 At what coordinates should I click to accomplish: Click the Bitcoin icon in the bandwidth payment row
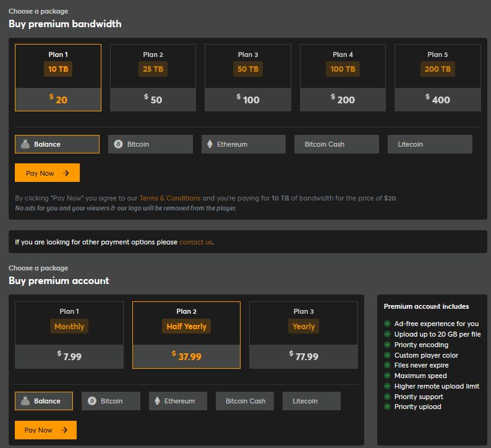(x=118, y=144)
